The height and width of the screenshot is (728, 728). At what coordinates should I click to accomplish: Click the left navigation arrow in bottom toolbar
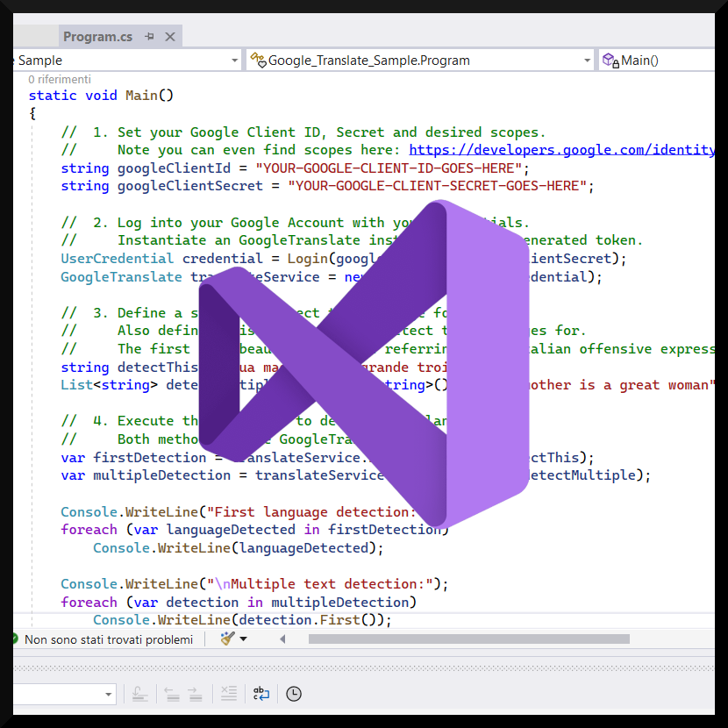click(172, 694)
